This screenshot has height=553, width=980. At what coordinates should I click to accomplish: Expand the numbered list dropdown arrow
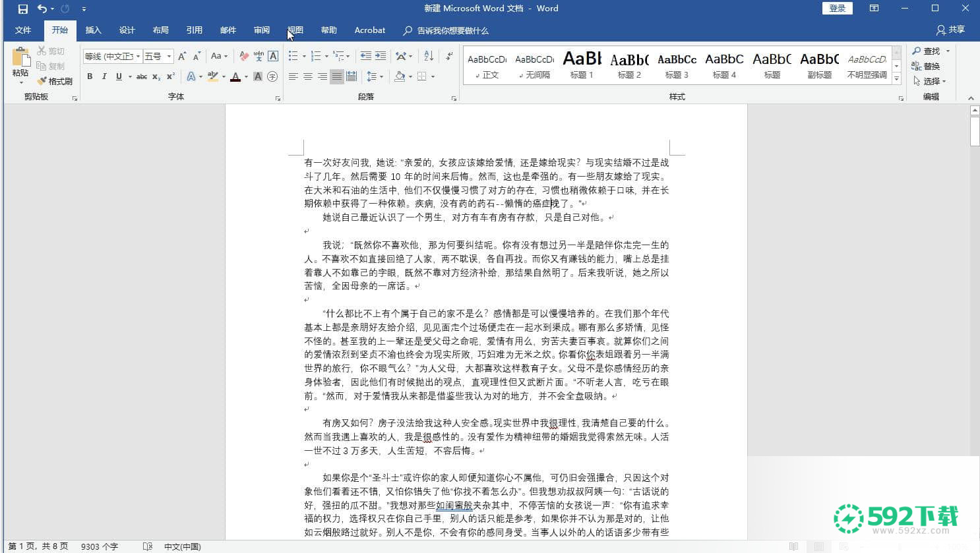pos(326,57)
